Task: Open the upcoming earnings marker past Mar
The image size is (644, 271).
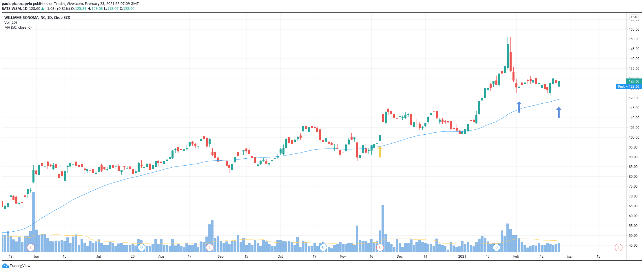Action: pyautogui.click(x=619, y=248)
